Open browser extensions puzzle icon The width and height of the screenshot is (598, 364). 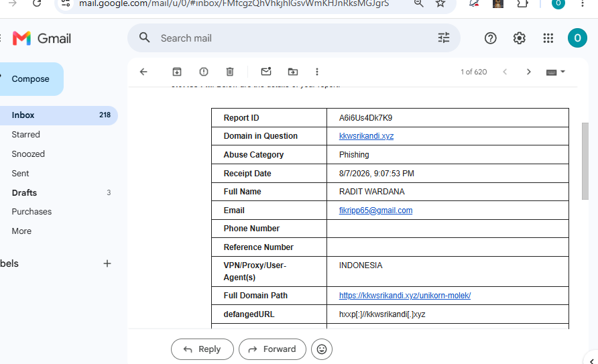click(522, 3)
